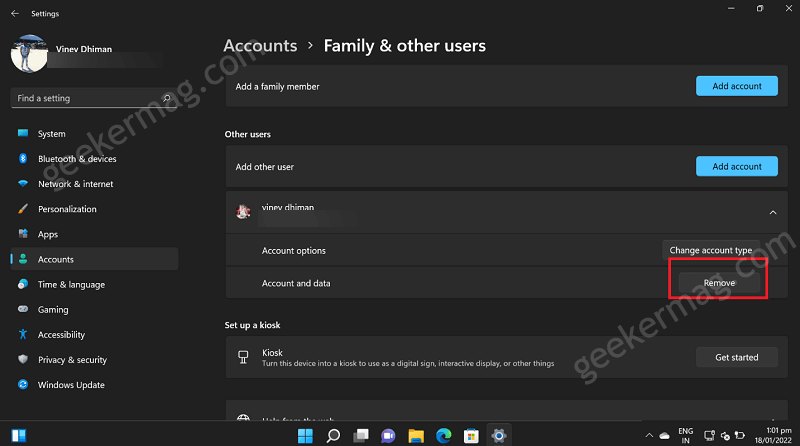Open the Chat app on taskbar
The height and width of the screenshot is (446, 800).
coord(388,436)
